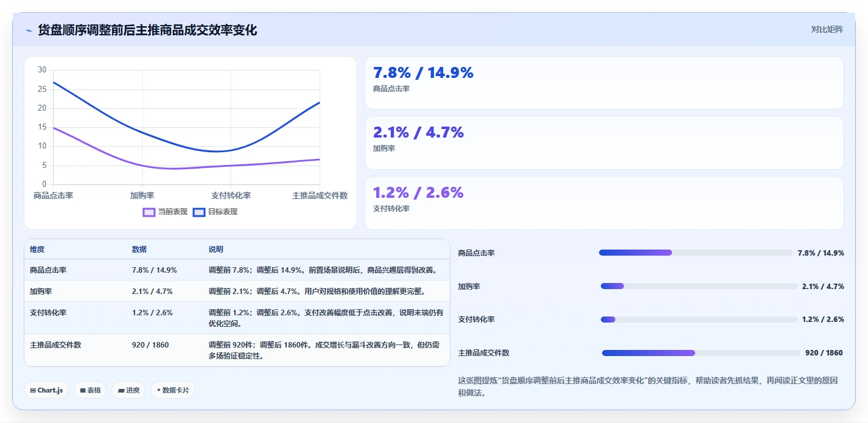868x423 pixels.
Task: Select the Chart.js tag chip
Action: pos(46,390)
